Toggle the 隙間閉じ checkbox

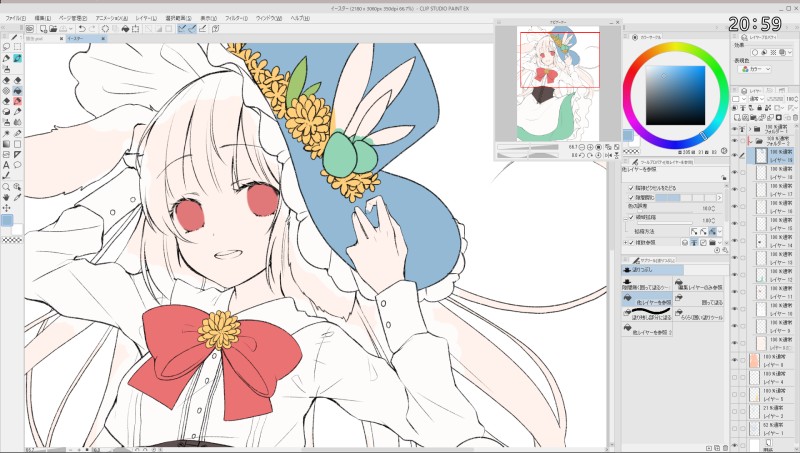631,197
